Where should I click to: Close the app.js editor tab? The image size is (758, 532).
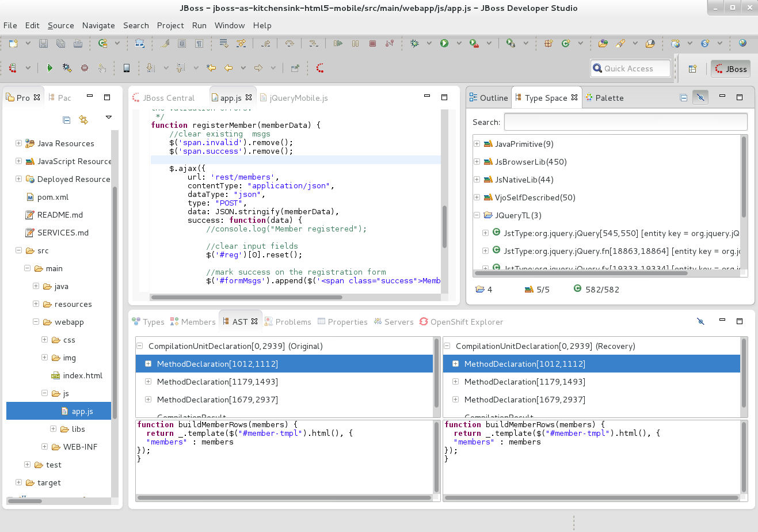point(249,97)
